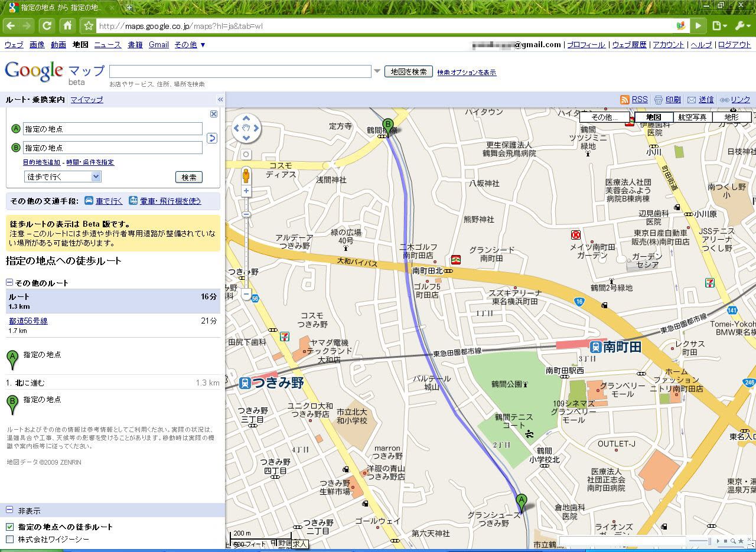This screenshot has height=552, width=756.
Task: Click the zoom in plus button on map
Action: (x=246, y=191)
